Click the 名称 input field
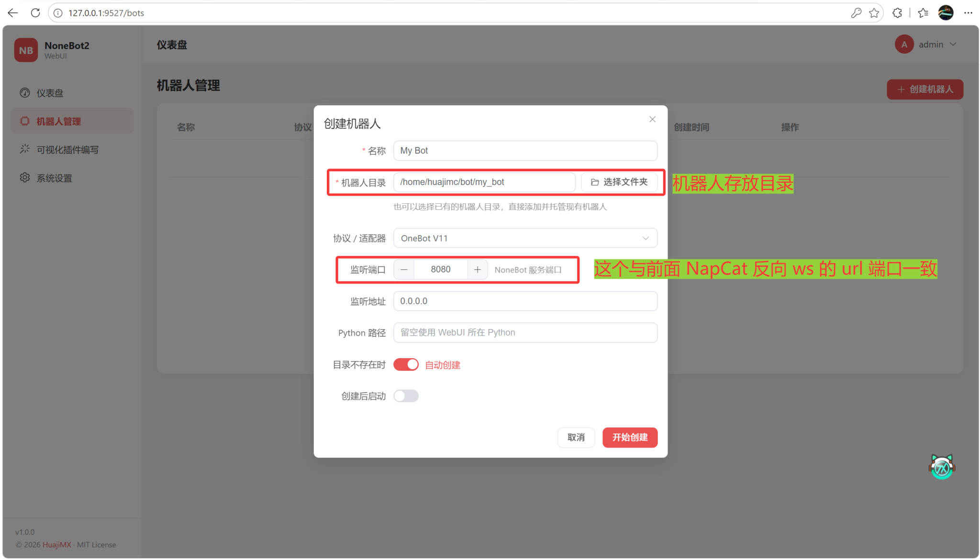The width and height of the screenshot is (980, 560). (525, 151)
